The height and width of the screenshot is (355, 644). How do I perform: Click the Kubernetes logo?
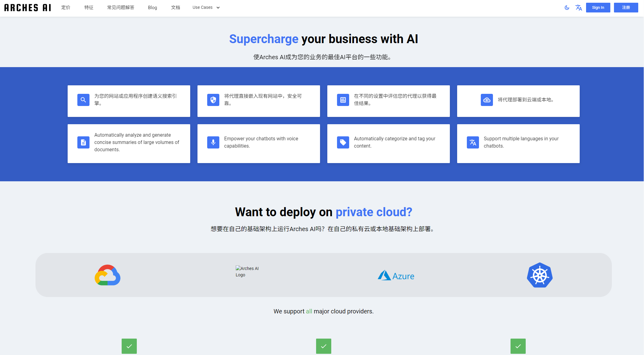pos(540,275)
